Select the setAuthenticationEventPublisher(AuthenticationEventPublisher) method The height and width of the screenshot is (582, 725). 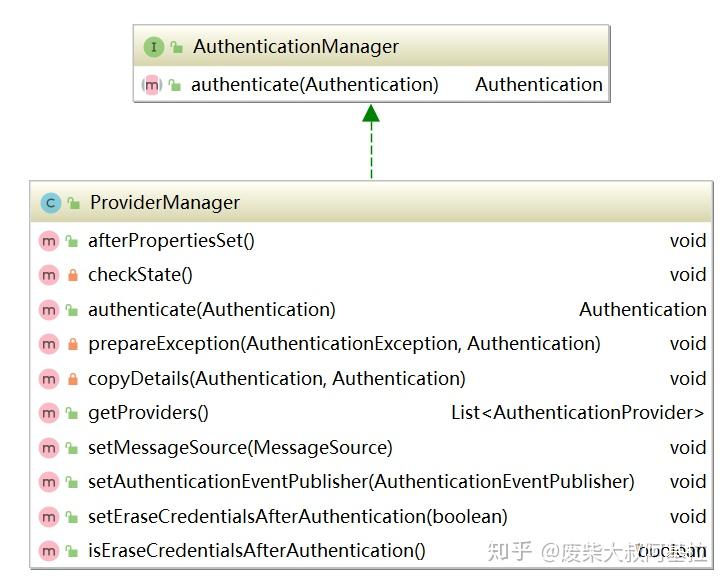click(x=362, y=482)
